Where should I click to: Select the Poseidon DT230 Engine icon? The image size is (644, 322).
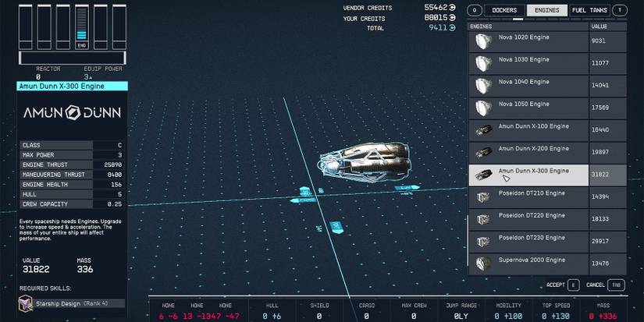point(483,241)
